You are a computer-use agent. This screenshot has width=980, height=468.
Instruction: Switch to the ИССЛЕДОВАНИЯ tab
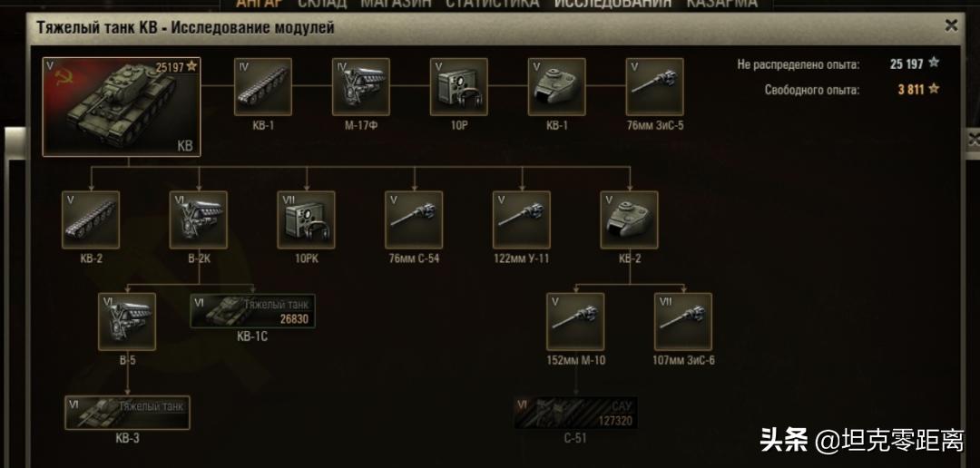(612, 4)
